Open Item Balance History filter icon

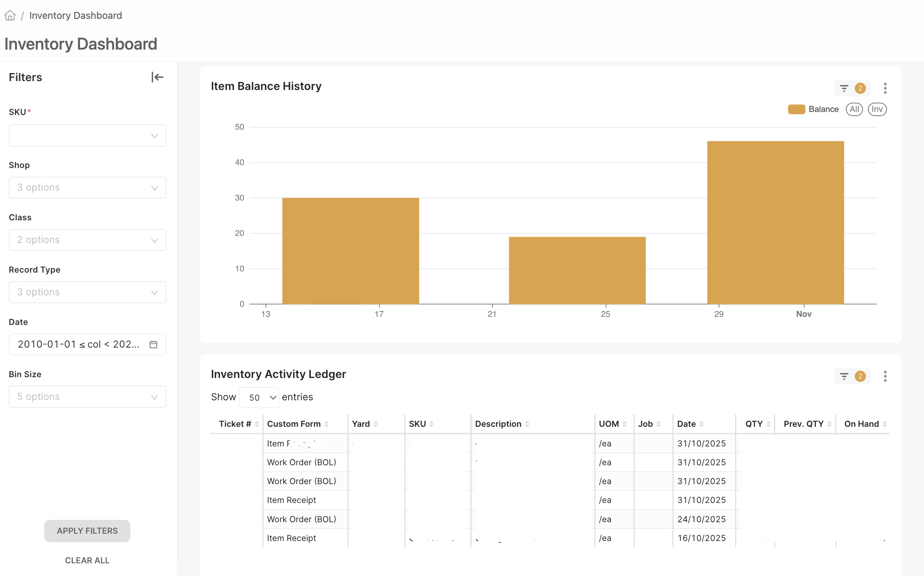point(844,88)
